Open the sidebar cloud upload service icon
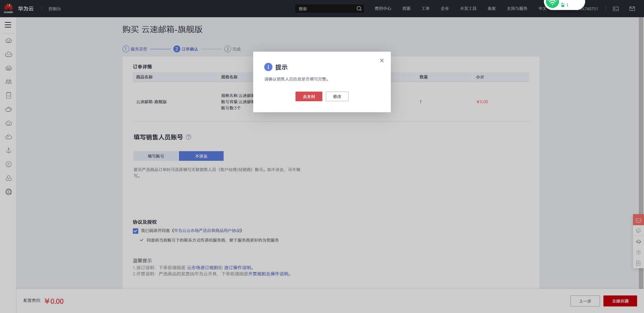 coord(9,123)
